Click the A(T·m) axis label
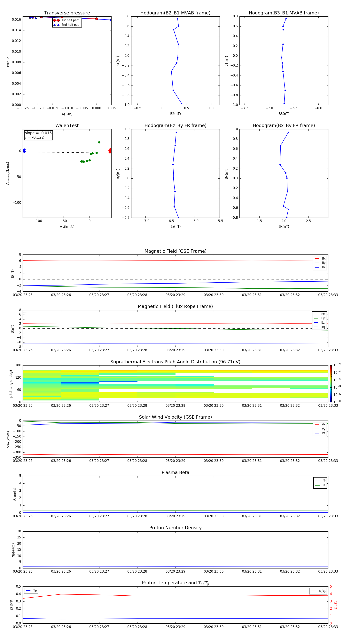 point(67,114)
